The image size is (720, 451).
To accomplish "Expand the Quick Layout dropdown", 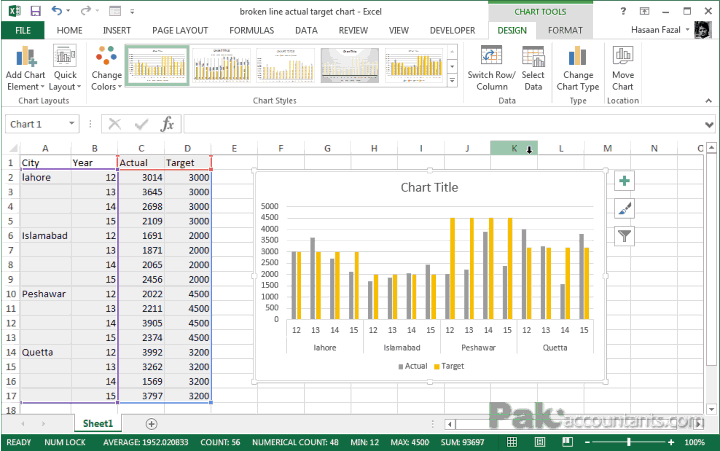I will pos(65,68).
